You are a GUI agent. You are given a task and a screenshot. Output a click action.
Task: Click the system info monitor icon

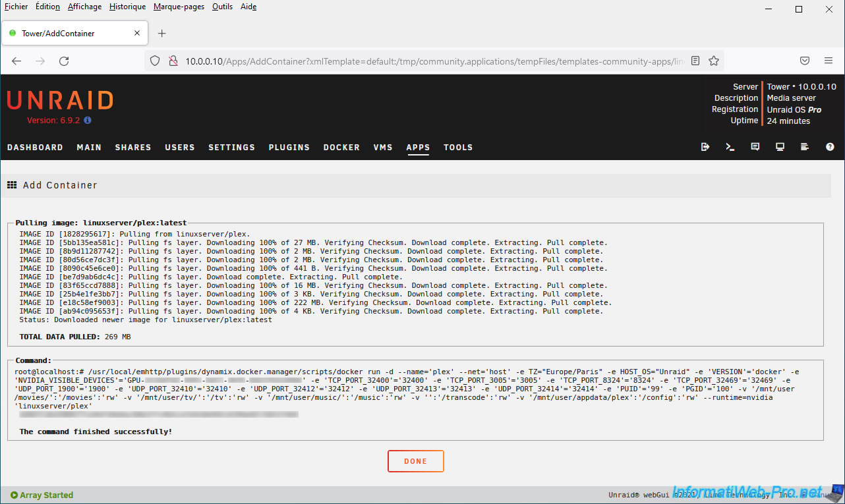coord(780,148)
